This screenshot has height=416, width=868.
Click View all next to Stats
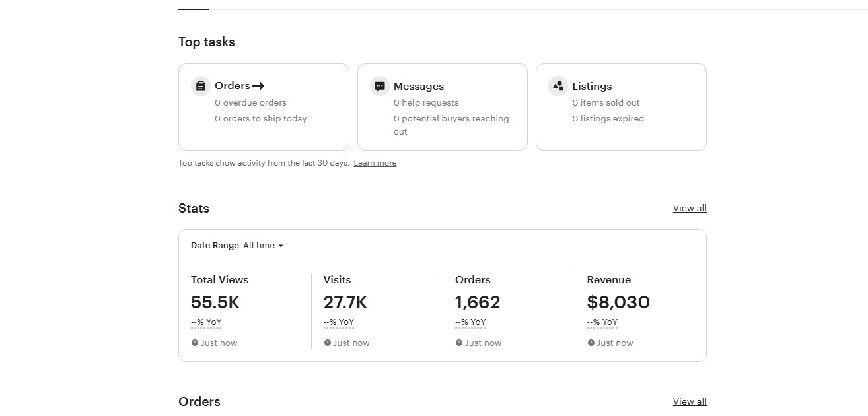(690, 208)
